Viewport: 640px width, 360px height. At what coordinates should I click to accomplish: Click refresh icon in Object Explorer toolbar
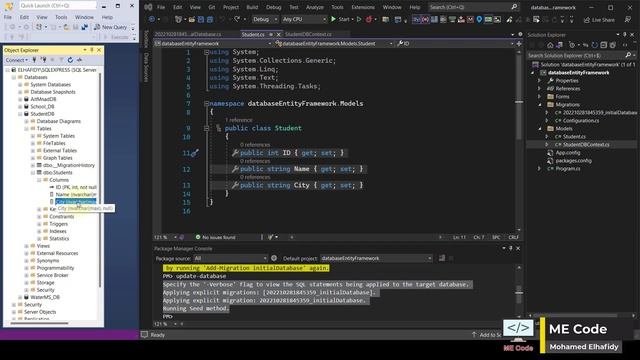click(x=70, y=60)
